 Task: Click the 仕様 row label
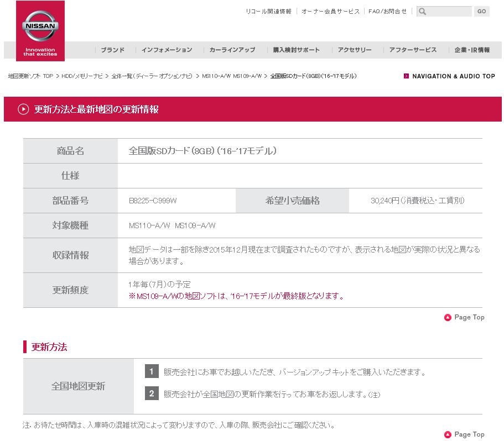coord(70,176)
